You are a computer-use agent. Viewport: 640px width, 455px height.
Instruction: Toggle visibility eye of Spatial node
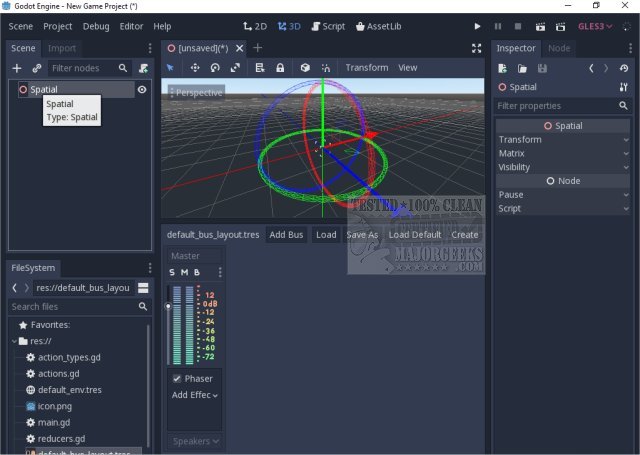(x=142, y=90)
